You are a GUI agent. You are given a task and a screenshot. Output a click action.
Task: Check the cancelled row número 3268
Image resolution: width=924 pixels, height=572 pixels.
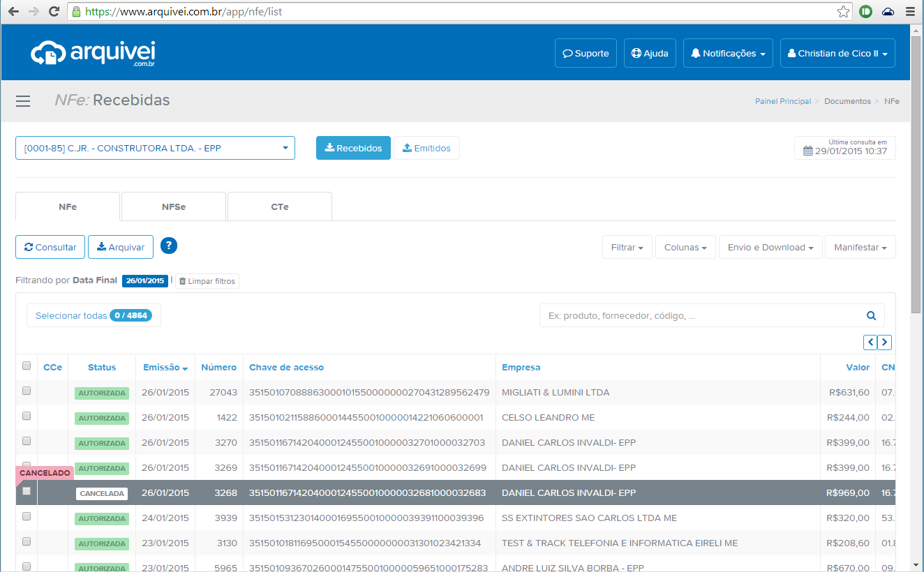[x=27, y=491]
